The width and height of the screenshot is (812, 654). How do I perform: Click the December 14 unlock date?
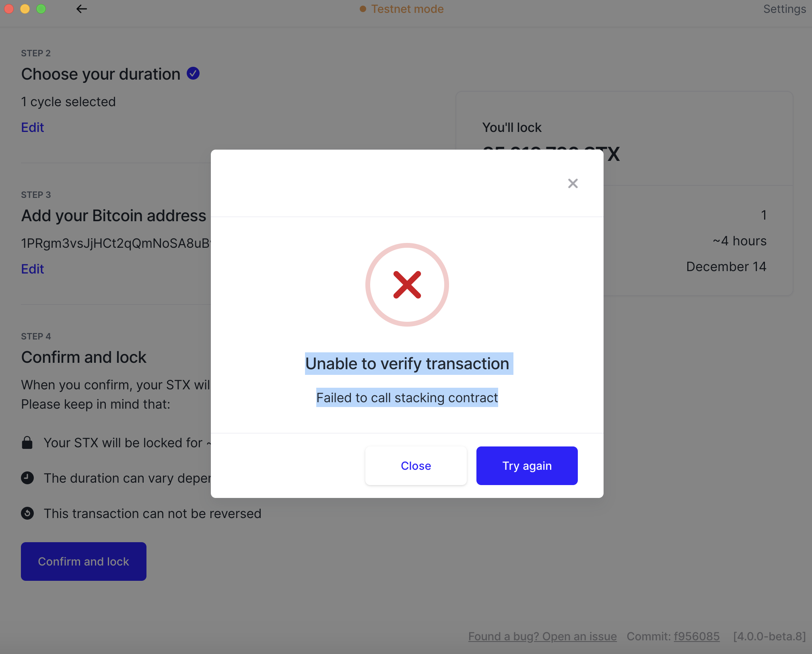[726, 266]
